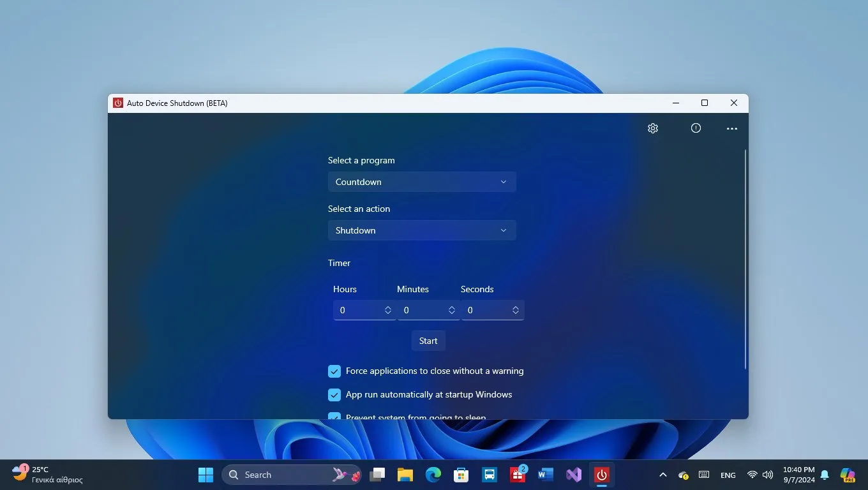The height and width of the screenshot is (490, 868).
Task: Click the OneDrive cloud tray icon
Action: click(x=684, y=475)
